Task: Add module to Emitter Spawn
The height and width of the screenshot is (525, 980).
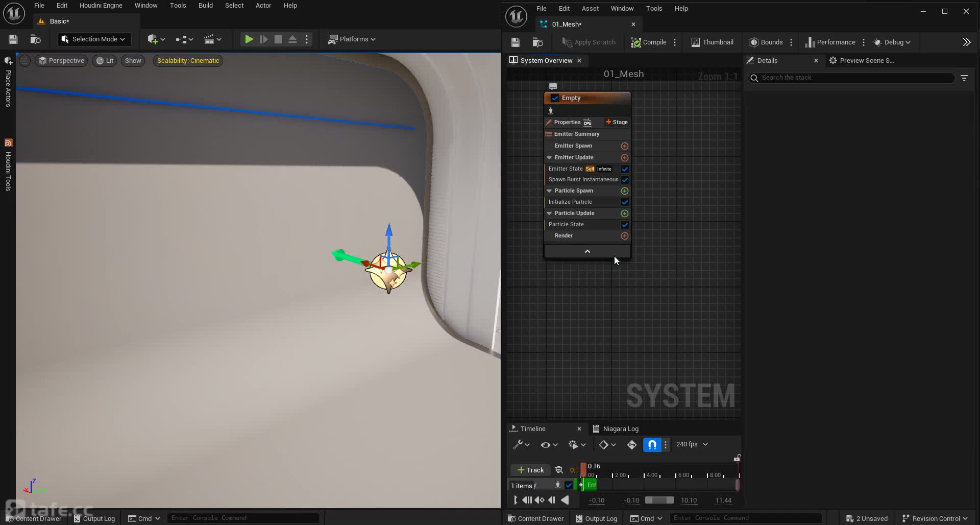Action: [x=624, y=146]
